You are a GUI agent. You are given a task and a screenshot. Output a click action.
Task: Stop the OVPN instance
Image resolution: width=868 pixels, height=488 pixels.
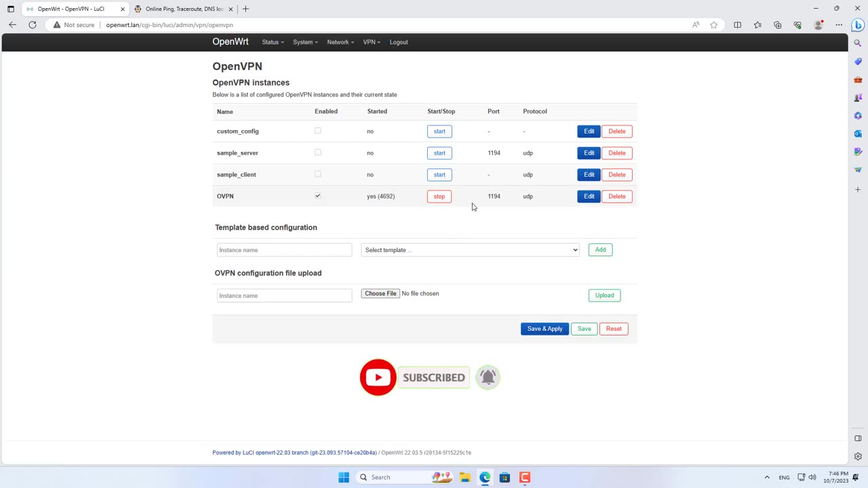(x=439, y=197)
